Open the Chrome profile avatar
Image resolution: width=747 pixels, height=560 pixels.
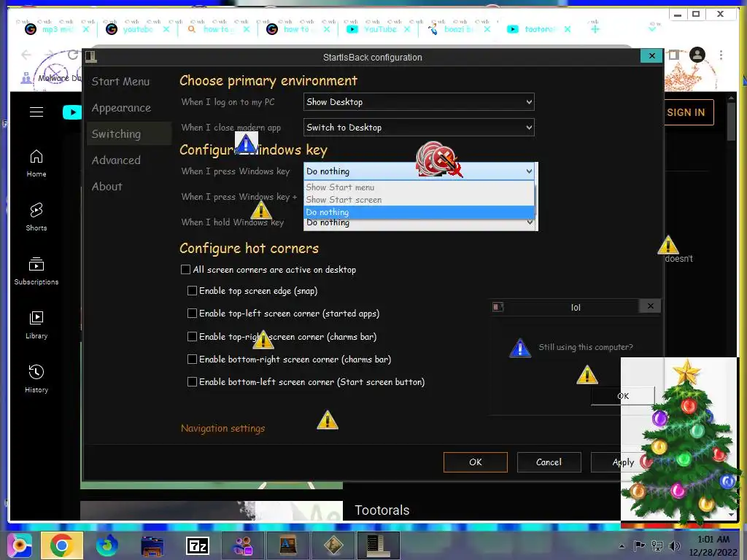(697, 55)
